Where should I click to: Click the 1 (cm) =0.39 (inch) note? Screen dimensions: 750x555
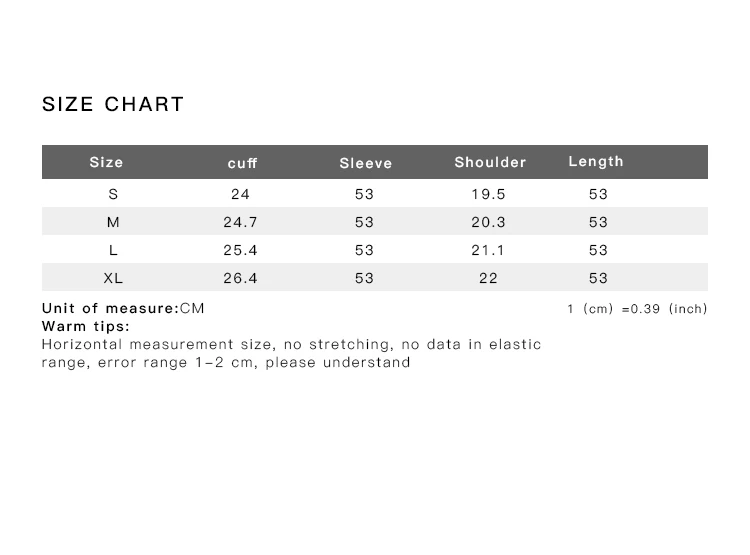tap(637, 309)
